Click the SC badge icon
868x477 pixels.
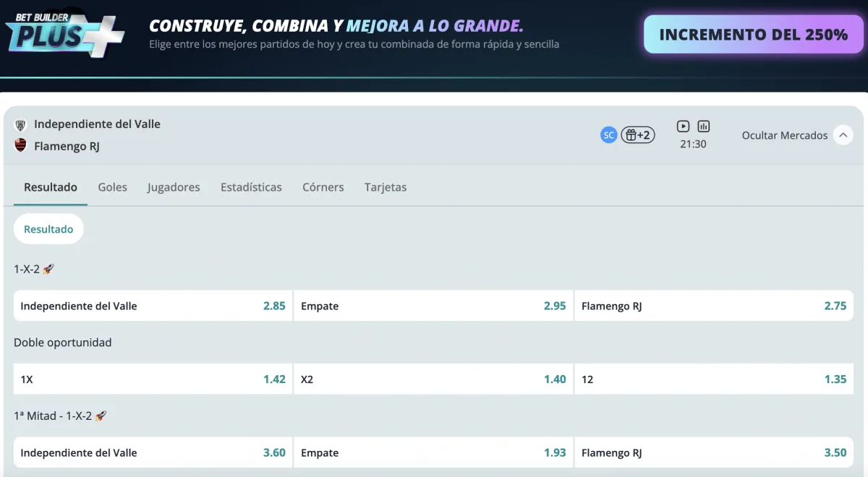point(609,135)
